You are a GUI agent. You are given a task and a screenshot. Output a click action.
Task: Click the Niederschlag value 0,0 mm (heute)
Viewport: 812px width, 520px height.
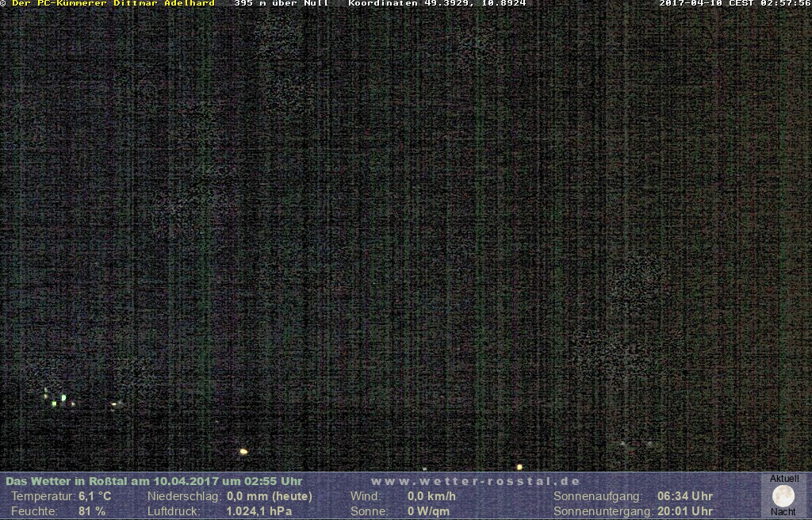point(270,496)
